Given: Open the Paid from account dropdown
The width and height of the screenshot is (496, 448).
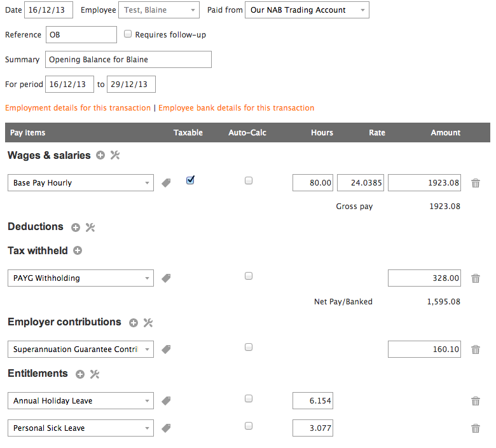Looking at the screenshot, I should point(307,10).
